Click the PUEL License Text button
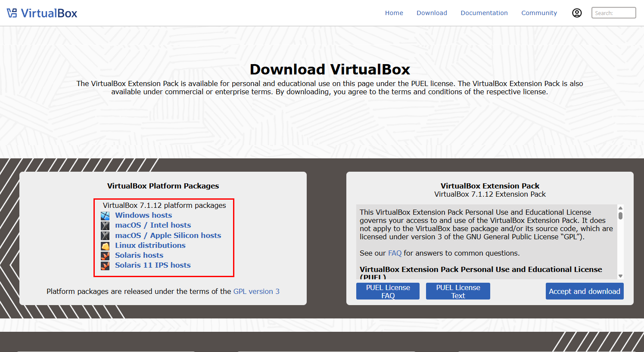The height and width of the screenshot is (352, 644). pyautogui.click(x=458, y=291)
